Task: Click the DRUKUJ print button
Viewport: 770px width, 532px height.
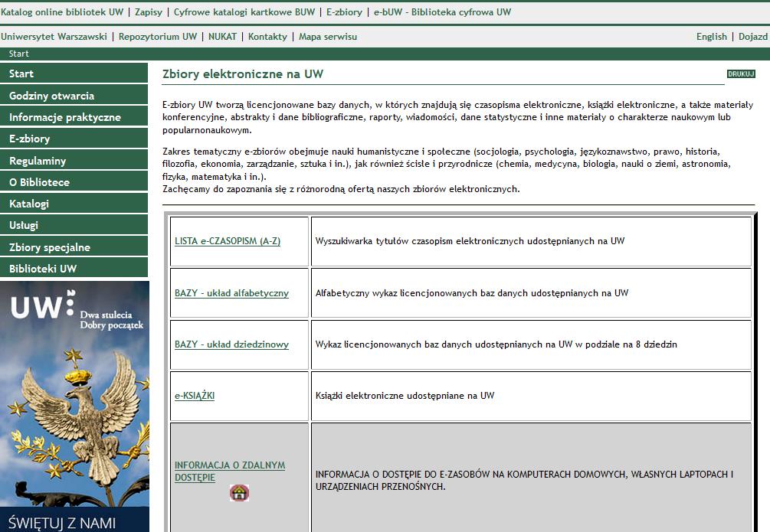Action: pyautogui.click(x=741, y=74)
